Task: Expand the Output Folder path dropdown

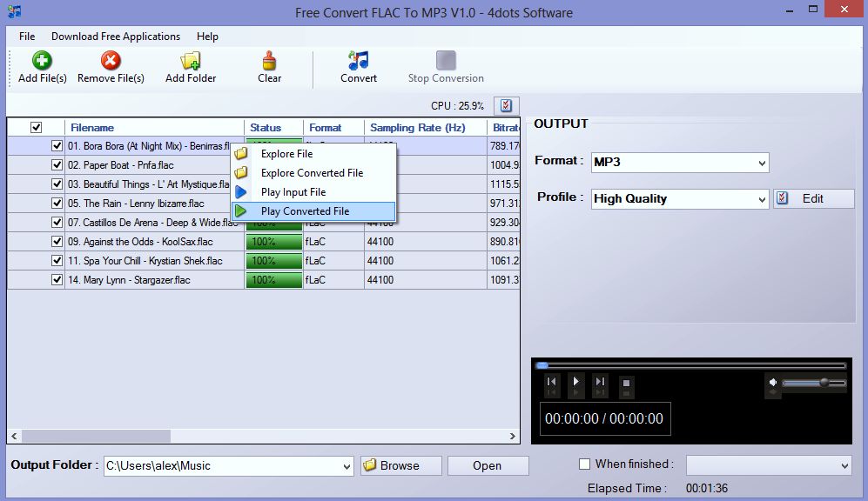Action: 347,466
